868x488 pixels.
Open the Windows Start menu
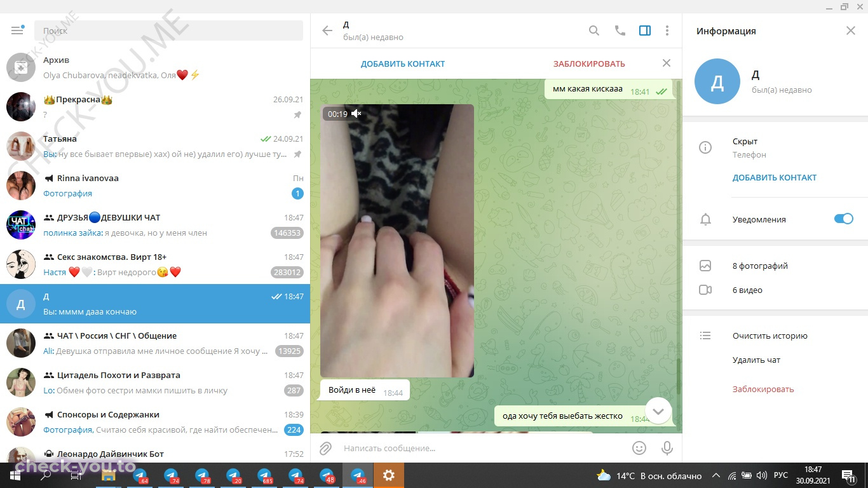click(15, 475)
